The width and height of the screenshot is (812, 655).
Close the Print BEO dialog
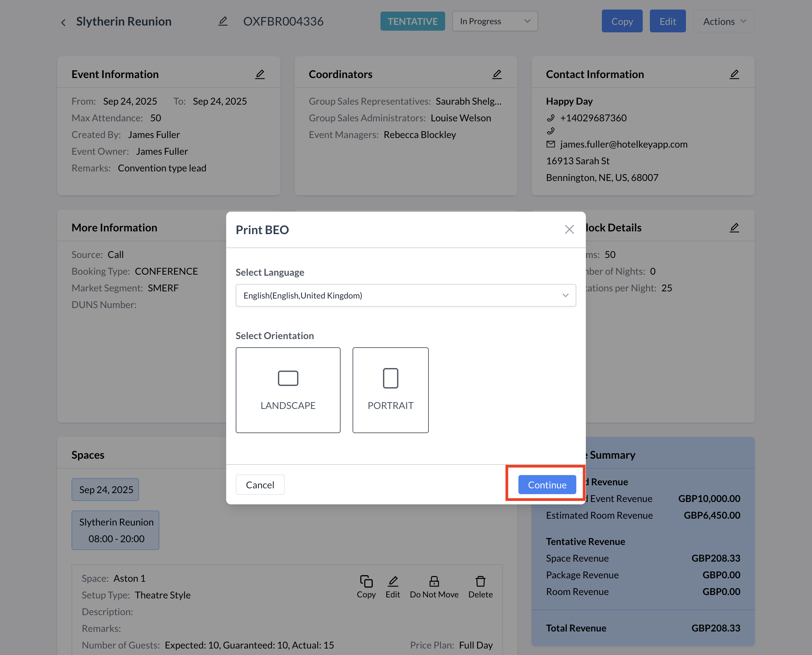pos(569,229)
